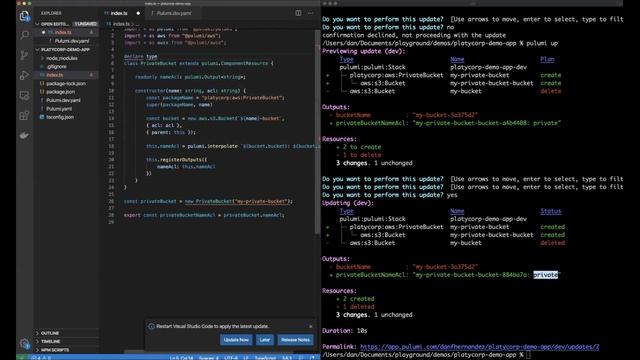Click the 'declare type' line in editor
Screen dimensions: 640x360
click(140, 56)
